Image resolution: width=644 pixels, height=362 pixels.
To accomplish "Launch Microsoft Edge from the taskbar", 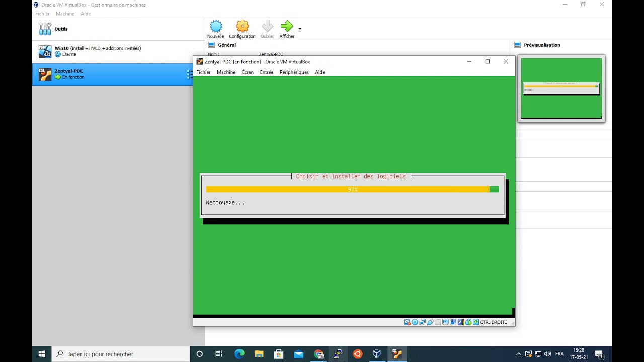I will click(239, 354).
